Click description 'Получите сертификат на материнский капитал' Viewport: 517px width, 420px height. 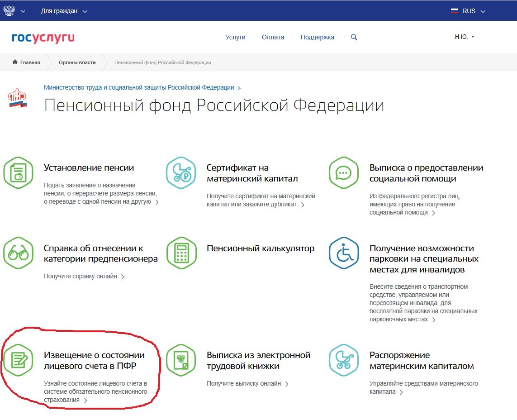pos(261,200)
